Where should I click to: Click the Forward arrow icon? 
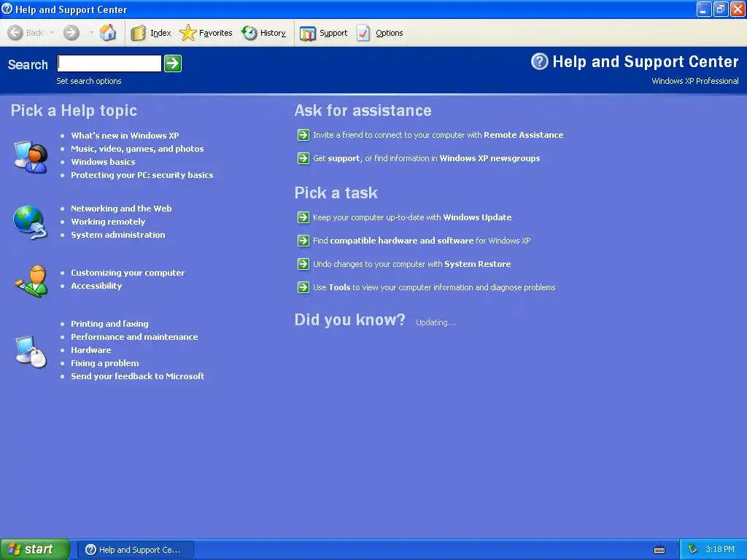71,33
